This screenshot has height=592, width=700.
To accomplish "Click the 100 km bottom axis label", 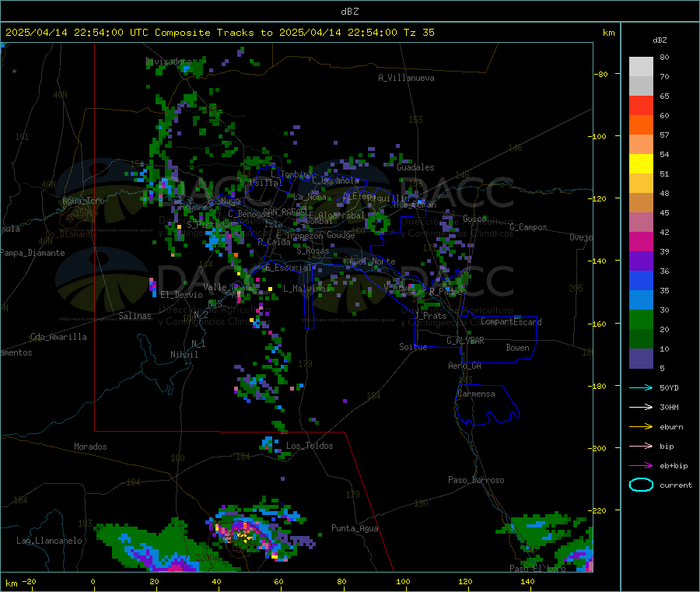I will point(403,581).
